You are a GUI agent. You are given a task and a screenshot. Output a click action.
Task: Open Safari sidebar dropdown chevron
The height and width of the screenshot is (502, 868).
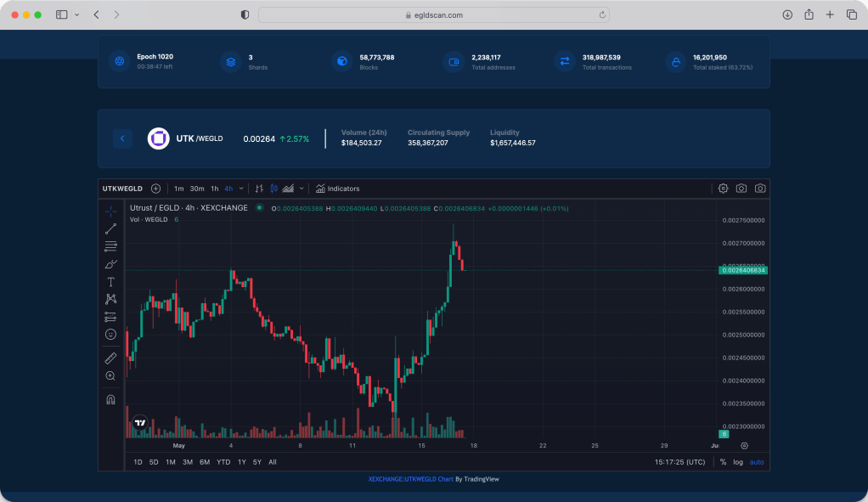(77, 15)
